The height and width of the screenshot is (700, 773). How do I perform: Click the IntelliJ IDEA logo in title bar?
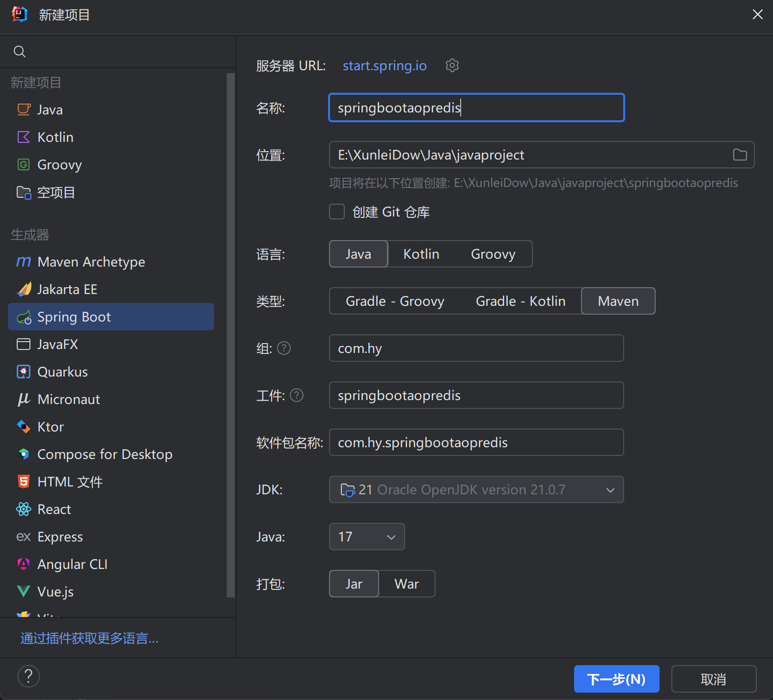tap(19, 14)
